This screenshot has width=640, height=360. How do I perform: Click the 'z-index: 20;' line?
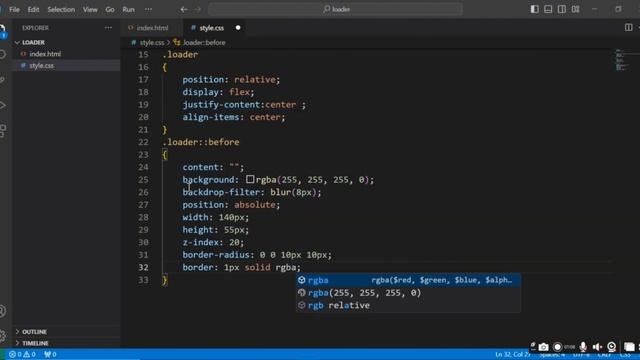[x=213, y=242]
